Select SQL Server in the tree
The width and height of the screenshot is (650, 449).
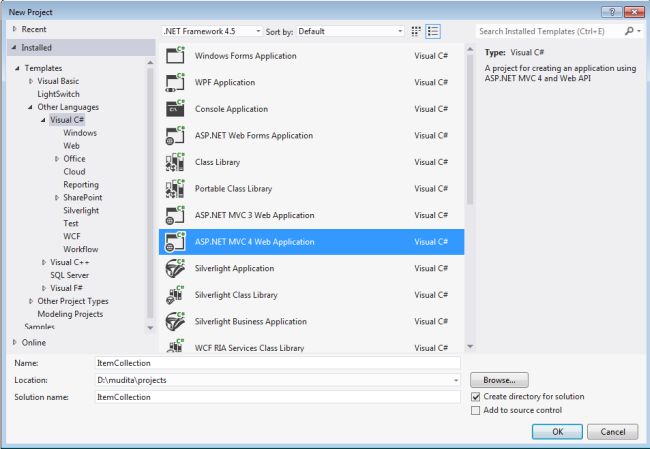(x=70, y=275)
